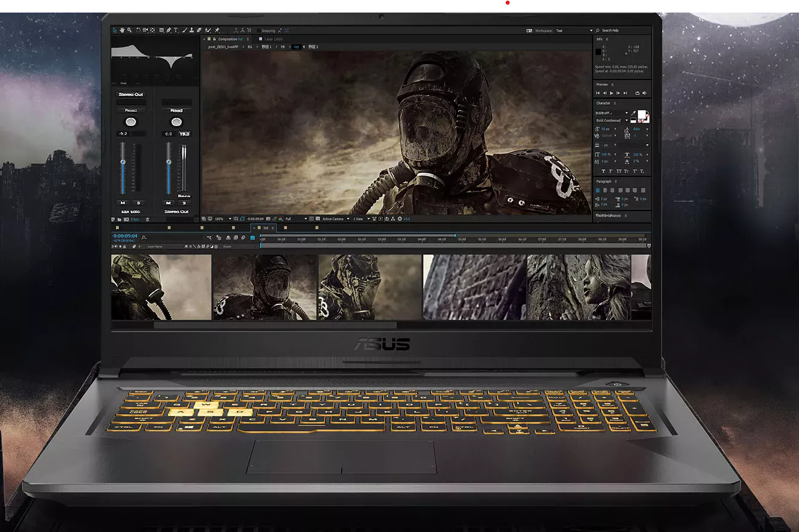Select the Roto Brush tool
799x532 pixels.
208,30
